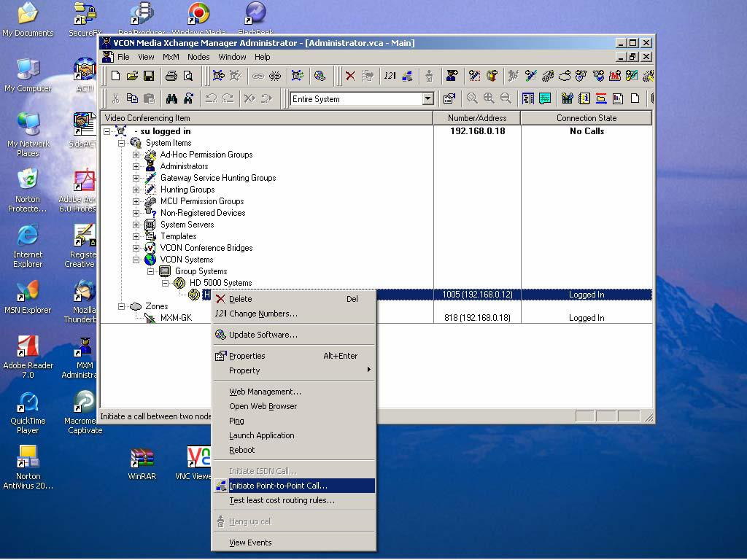Click the node with green arrows toolbar icon

point(298,76)
